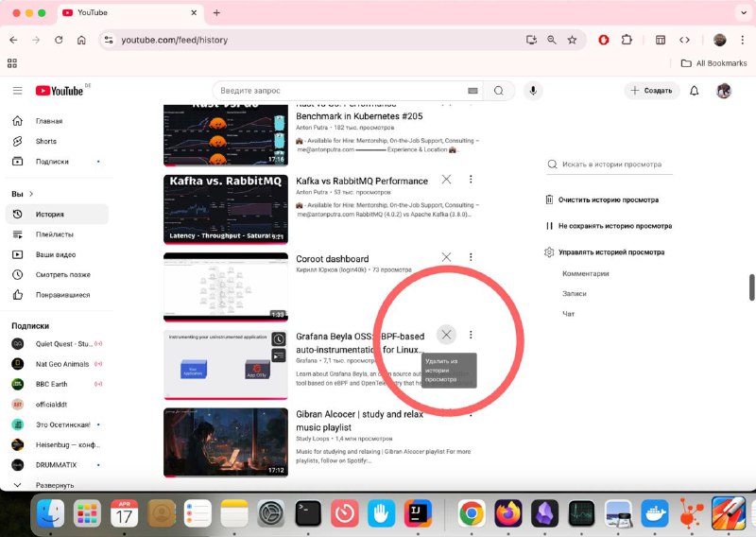
Task: Bookmark this page with star icon
Action: click(572, 40)
